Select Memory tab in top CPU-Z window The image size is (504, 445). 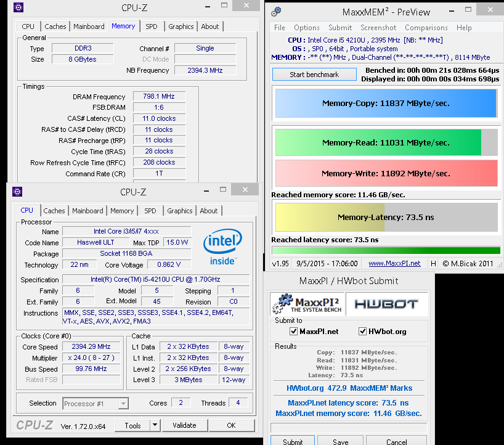[123, 26]
